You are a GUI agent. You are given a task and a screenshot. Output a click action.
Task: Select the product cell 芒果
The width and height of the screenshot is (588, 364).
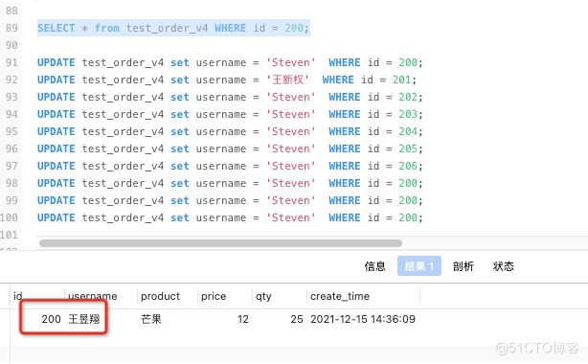[x=151, y=319]
